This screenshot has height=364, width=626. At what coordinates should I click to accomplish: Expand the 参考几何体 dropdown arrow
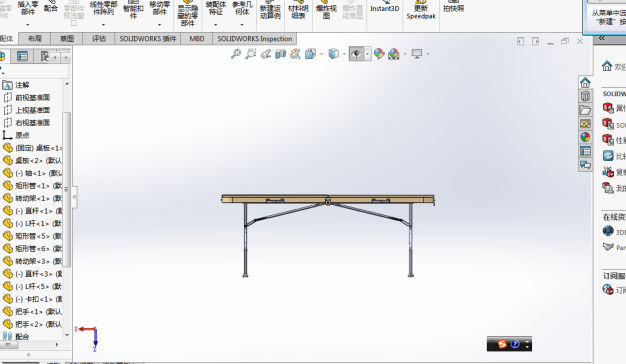[242, 25]
